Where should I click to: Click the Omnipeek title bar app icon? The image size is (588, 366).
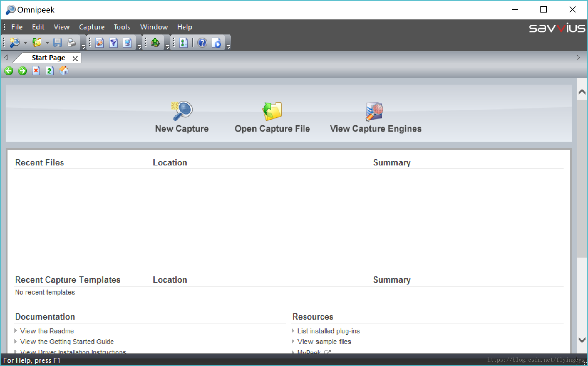[10, 10]
